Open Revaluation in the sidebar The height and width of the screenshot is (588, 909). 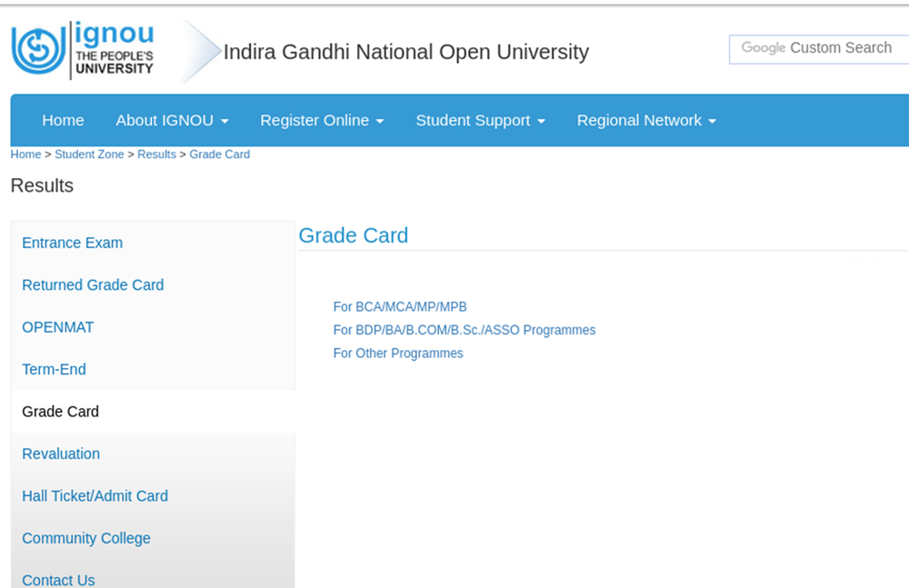point(61,454)
